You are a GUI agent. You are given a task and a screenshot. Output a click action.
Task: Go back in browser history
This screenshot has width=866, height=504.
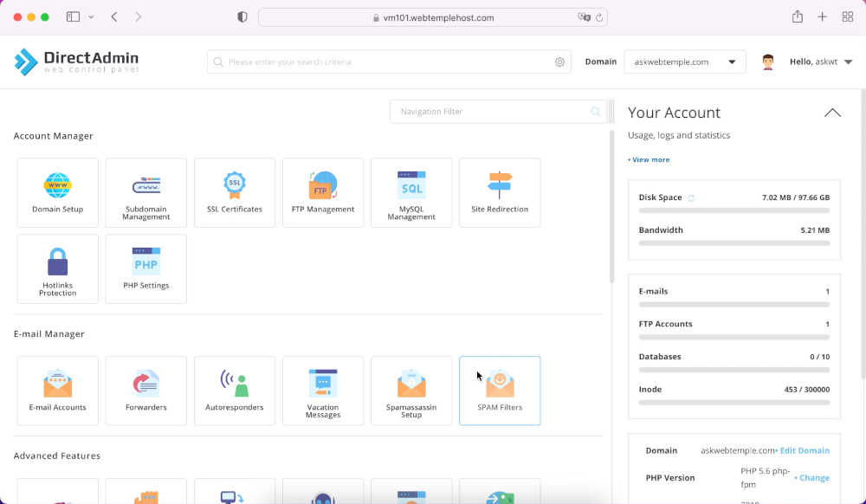point(114,17)
